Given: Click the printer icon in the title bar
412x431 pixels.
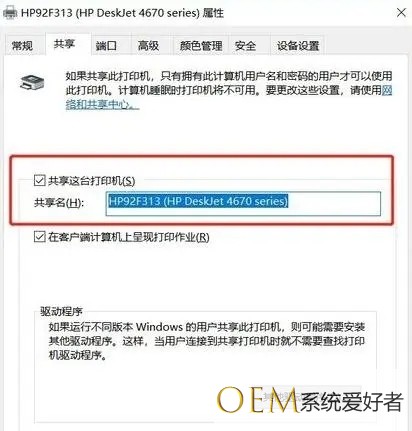Looking at the screenshot, I should click(x=10, y=13).
